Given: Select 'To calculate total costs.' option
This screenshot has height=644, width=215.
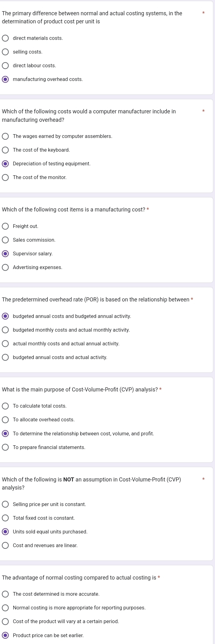Looking at the screenshot, I should click(x=5, y=406).
